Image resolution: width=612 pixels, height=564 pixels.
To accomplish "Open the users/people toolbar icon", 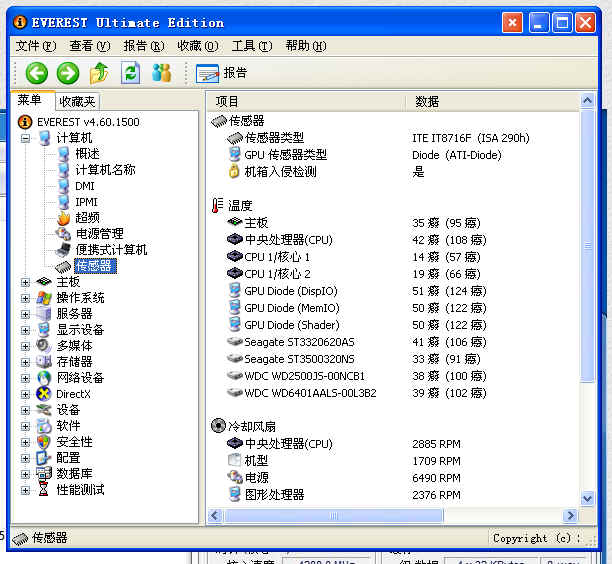I will 162,73.
